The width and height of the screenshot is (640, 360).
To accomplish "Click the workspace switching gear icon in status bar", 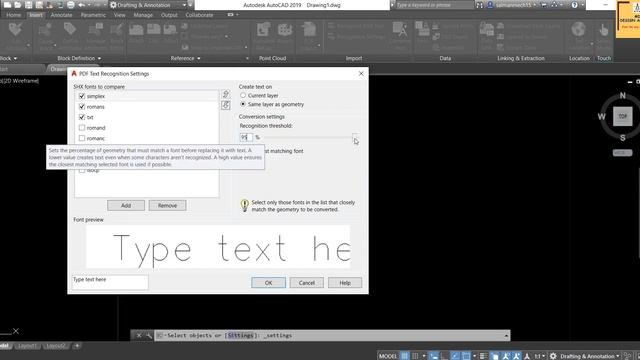I will [553, 356].
